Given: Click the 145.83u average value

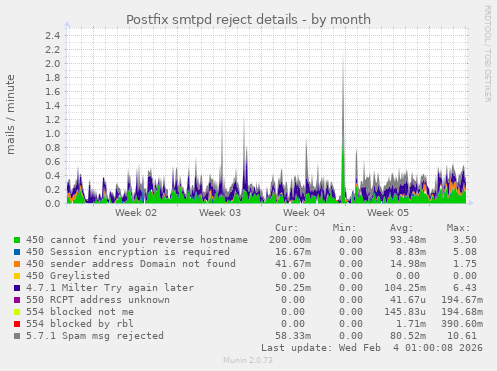Looking at the screenshot, I should coord(405,312).
